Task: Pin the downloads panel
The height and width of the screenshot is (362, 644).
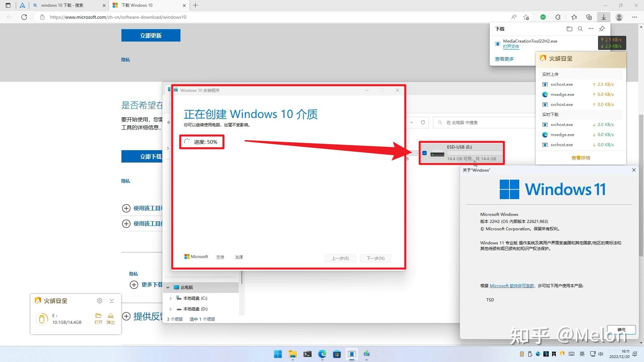Action: pos(601,29)
